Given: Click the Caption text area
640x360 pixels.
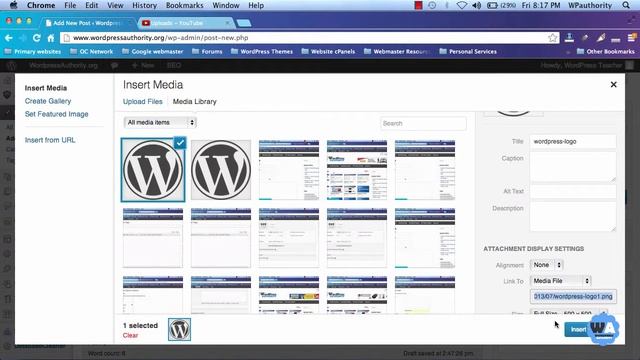Looking at the screenshot, I should (573, 167).
